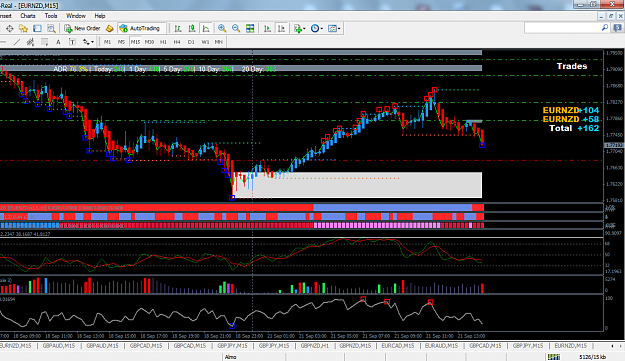
Task: Select the M15 timeframe button
Action: tap(136, 42)
